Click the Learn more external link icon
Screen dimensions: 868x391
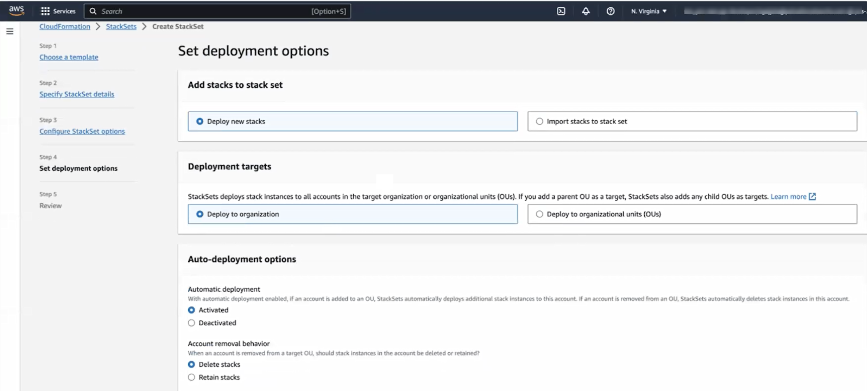(x=812, y=196)
